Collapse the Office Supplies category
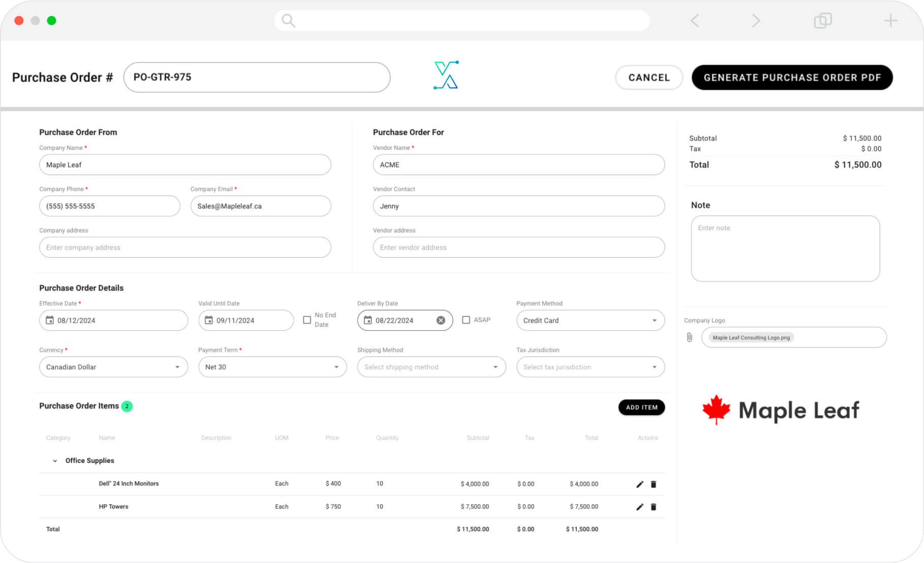 (55, 460)
